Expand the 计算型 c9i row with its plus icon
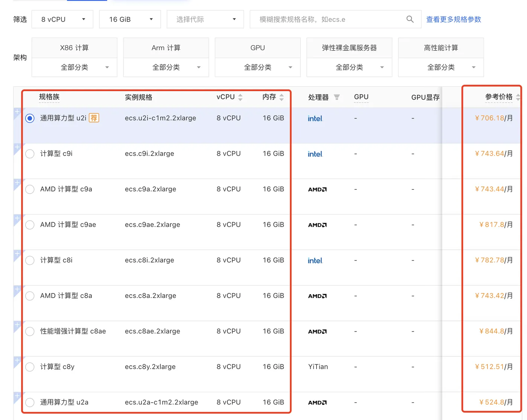Image resolution: width=527 pixels, height=420 pixels. click(17, 147)
